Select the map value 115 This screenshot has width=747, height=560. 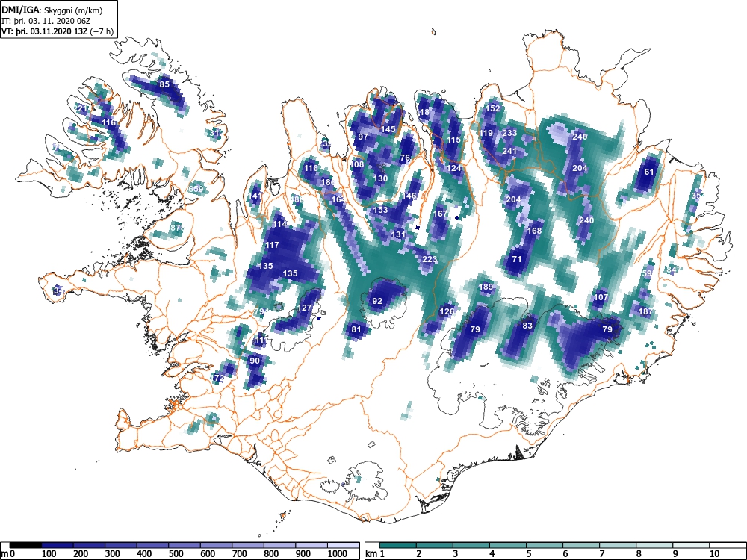click(454, 140)
